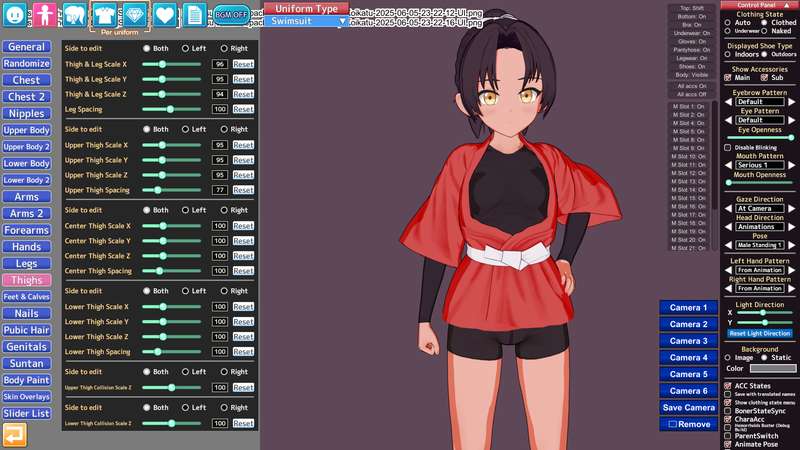Switch to Camera 3
The height and width of the screenshot is (450, 800).
point(688,341)
